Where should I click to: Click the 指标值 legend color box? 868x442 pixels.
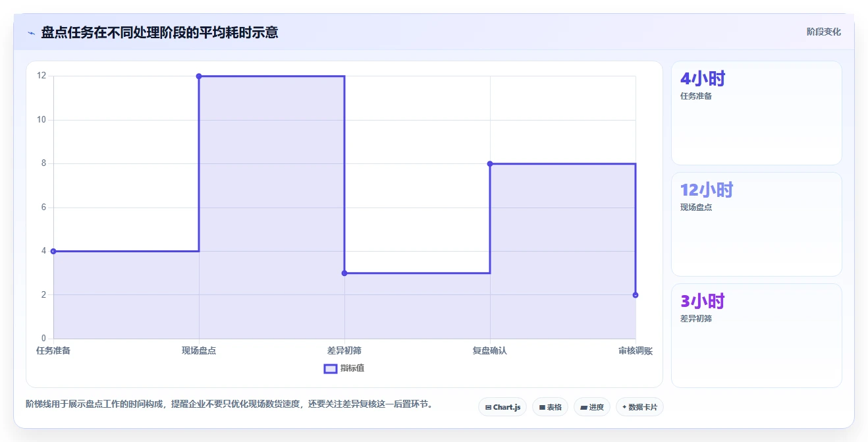click(331, 368)
